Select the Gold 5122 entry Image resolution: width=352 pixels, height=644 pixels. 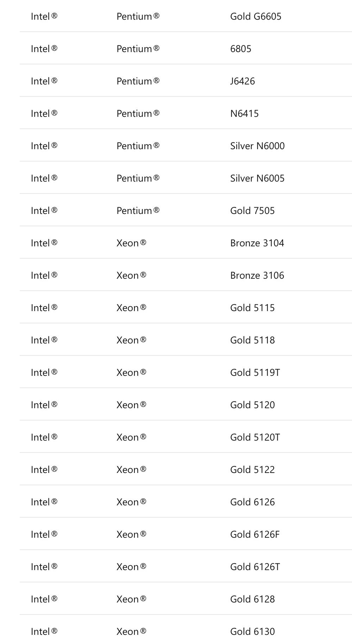[252, 470]
